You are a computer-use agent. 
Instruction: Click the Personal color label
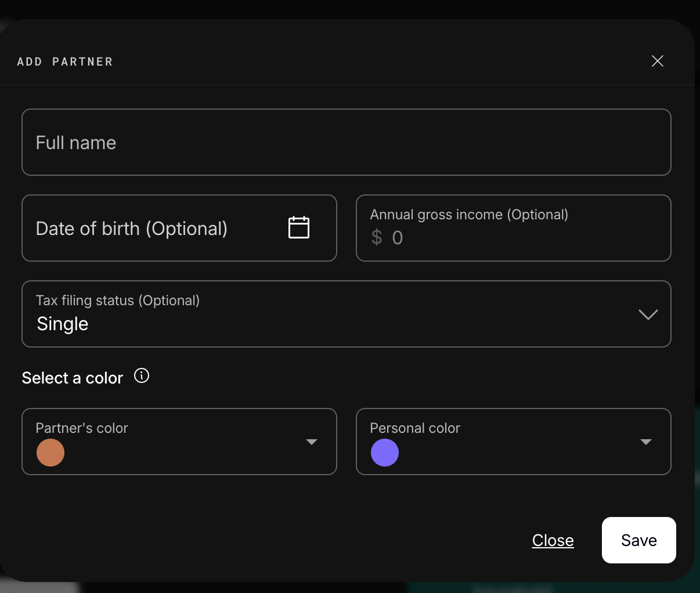(415, 428)
